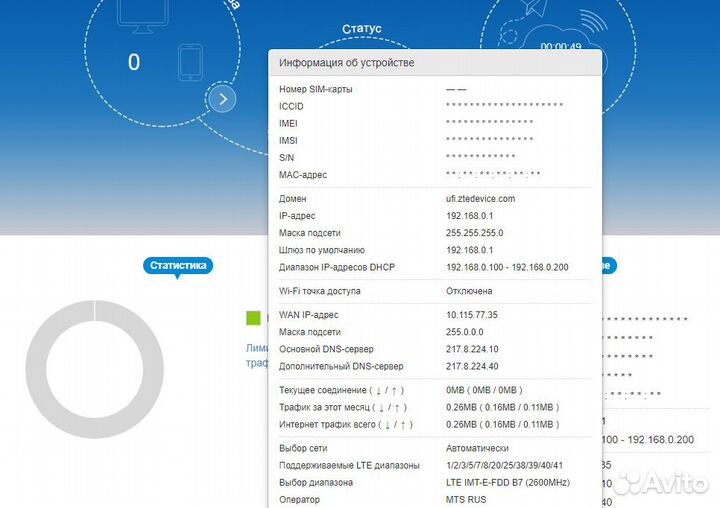Click the 'IP-адрес' label
720x508 pixels.
point(297,216)
